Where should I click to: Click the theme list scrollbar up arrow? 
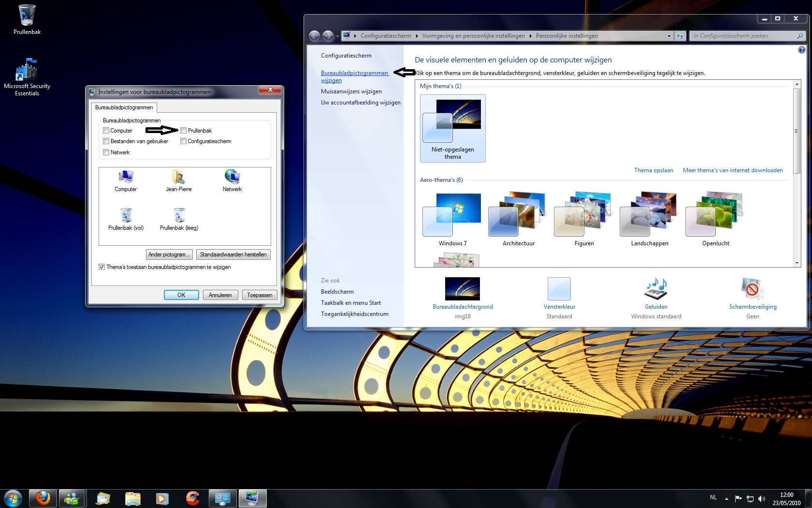click(797, 84)
